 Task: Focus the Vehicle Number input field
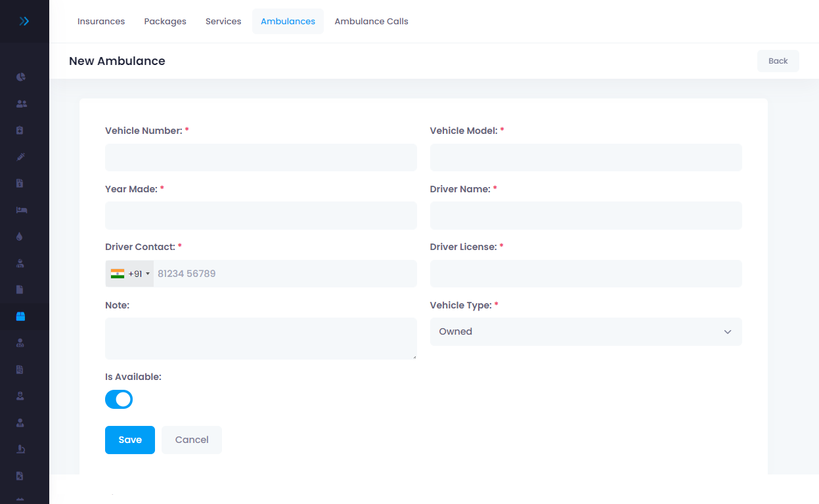261,157
